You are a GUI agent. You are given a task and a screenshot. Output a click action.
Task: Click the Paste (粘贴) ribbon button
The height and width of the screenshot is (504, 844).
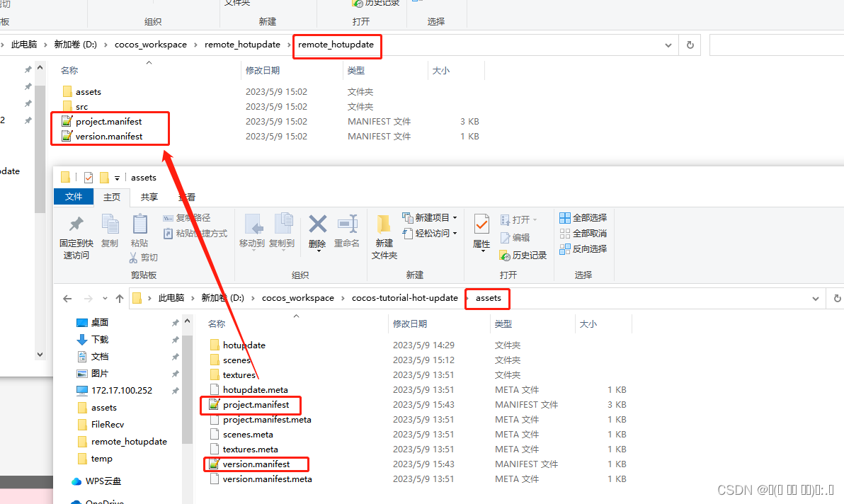(x=139, y=231)
